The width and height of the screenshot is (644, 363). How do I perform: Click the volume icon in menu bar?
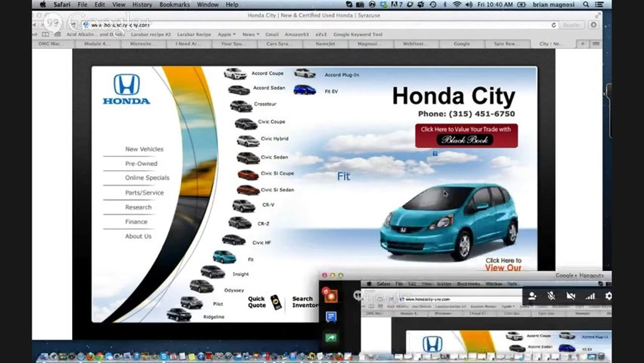469,5
